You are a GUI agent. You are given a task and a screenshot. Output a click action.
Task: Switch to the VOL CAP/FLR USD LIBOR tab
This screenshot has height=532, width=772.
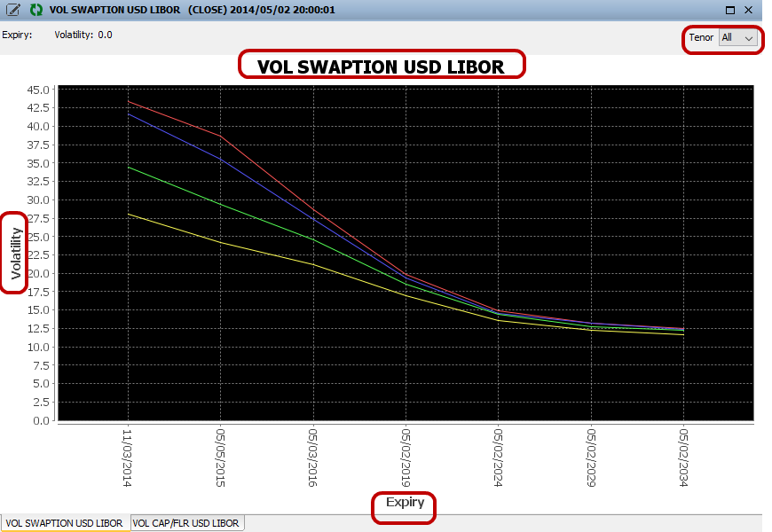186,522
